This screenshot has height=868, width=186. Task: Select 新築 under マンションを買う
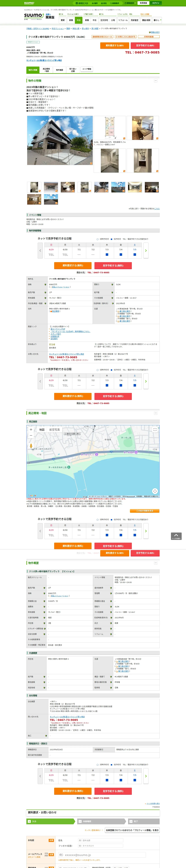coord(71,20)
